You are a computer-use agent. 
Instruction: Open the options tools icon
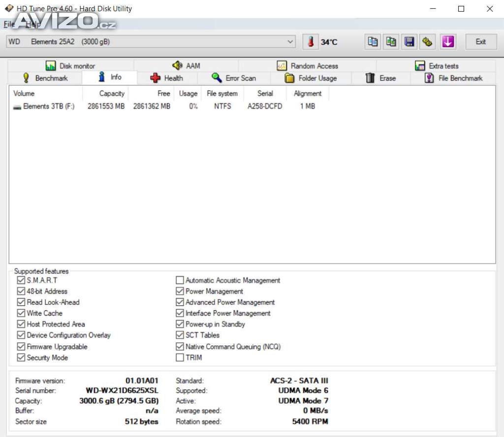(x=428, y=42)
